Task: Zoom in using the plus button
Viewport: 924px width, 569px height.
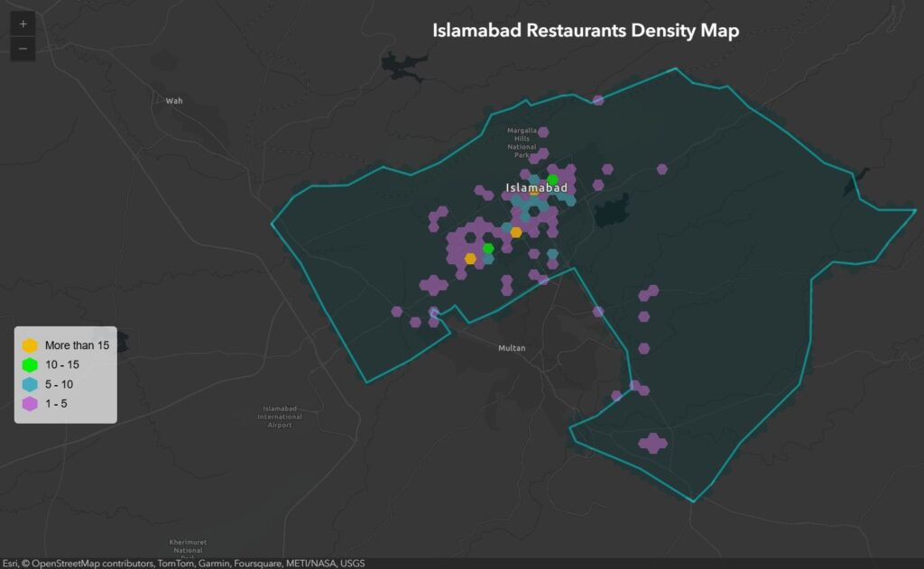Action: (23, 24)
